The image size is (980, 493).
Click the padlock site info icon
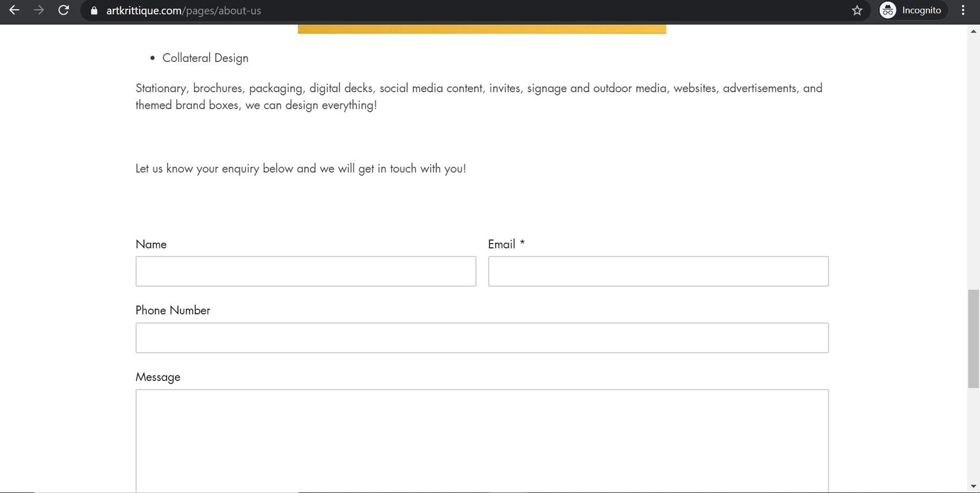click(x=94, y=10)
